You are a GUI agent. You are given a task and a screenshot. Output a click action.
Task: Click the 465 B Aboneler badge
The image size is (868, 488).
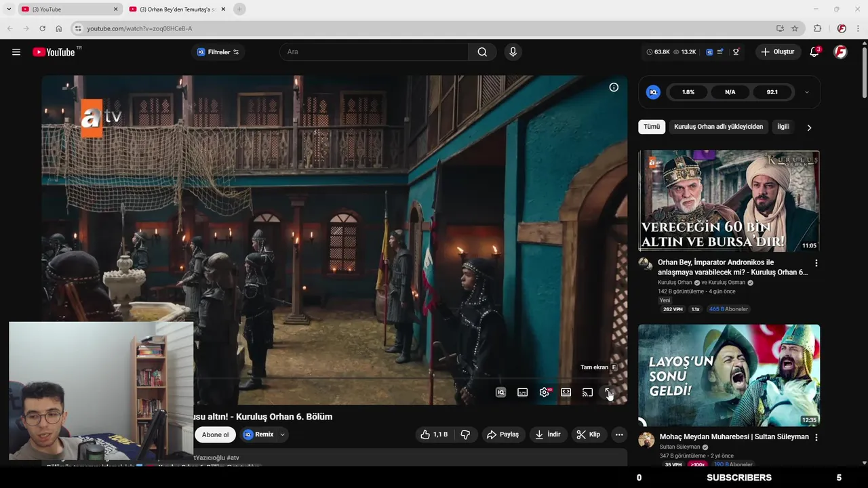pos(728,309)
